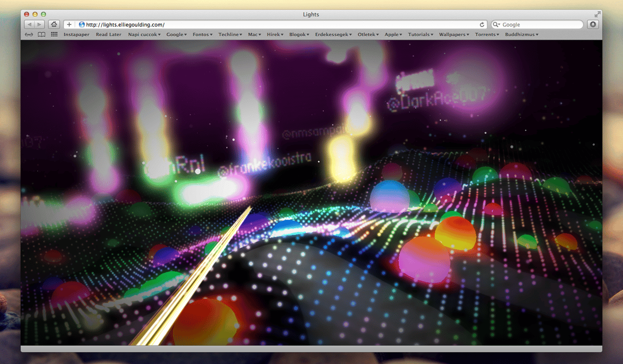Viewport: 623px width, 364px height.
Task: Open the search engine magnifier menu
Action: (x=496, y=25)
